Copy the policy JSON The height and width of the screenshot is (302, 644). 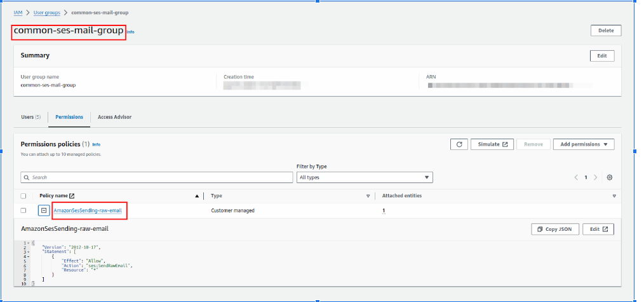[555, 230]
